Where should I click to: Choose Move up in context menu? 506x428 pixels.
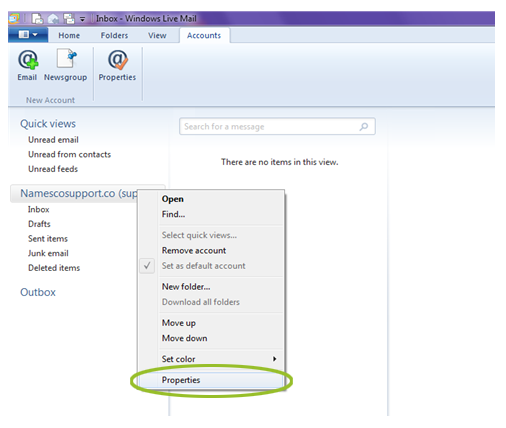point(211,323)
